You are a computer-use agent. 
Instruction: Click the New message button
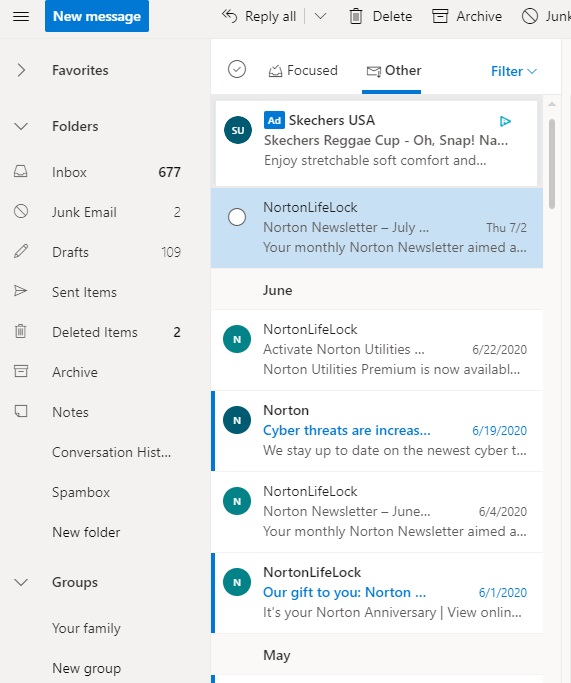97,16
